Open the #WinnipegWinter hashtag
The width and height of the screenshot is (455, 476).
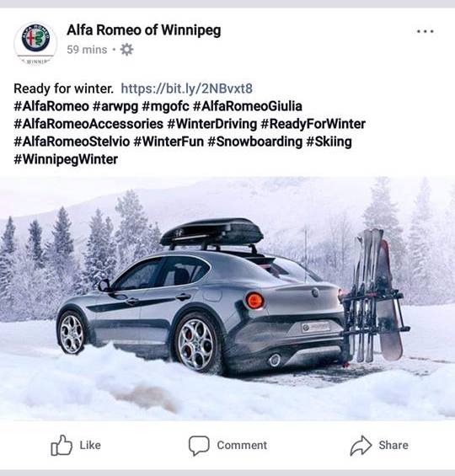click(x=66, y=159)
